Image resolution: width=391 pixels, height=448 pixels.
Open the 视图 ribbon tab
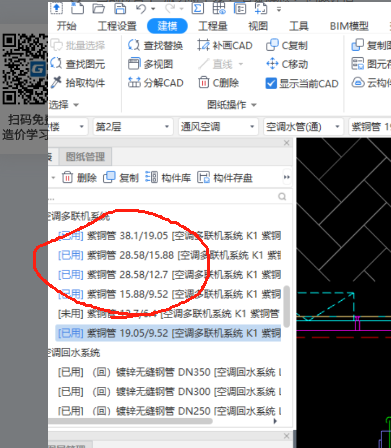click(258, 26)
